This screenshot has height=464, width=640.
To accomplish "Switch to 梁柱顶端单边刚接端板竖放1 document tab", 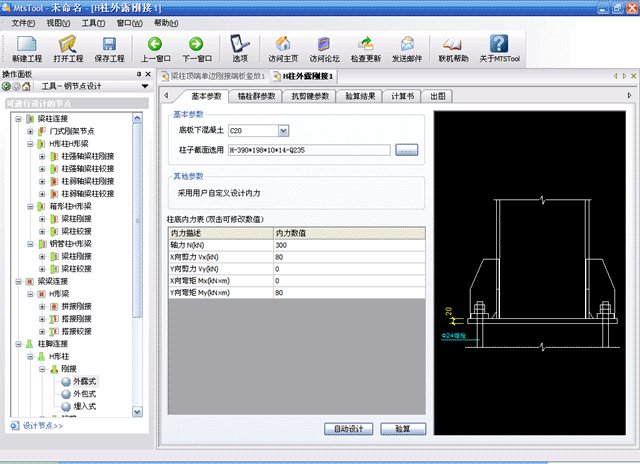I will coord(213,76).
